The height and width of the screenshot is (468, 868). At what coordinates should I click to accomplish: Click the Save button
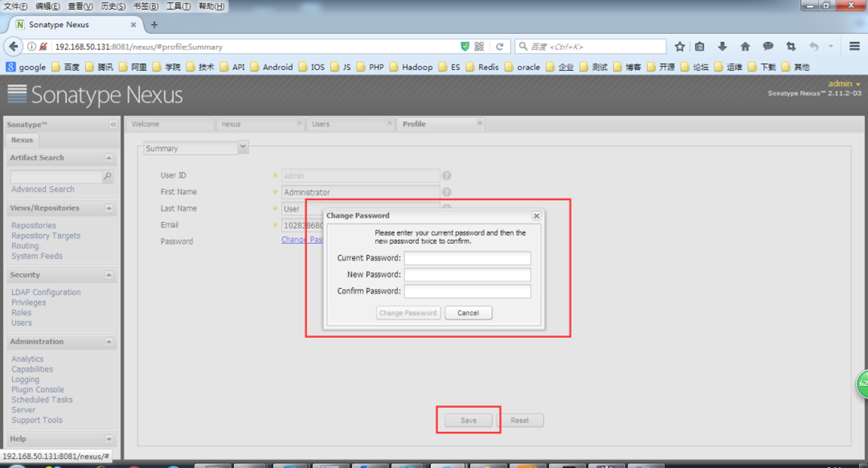click(x=468, y=420)
